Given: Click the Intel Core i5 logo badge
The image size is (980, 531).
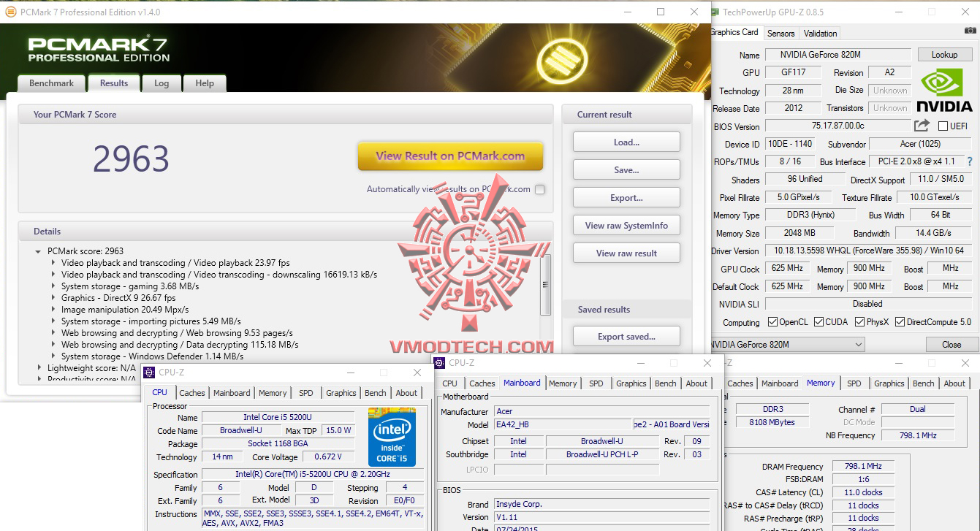Looking at the screenshot, I should (x=392, y=438).
